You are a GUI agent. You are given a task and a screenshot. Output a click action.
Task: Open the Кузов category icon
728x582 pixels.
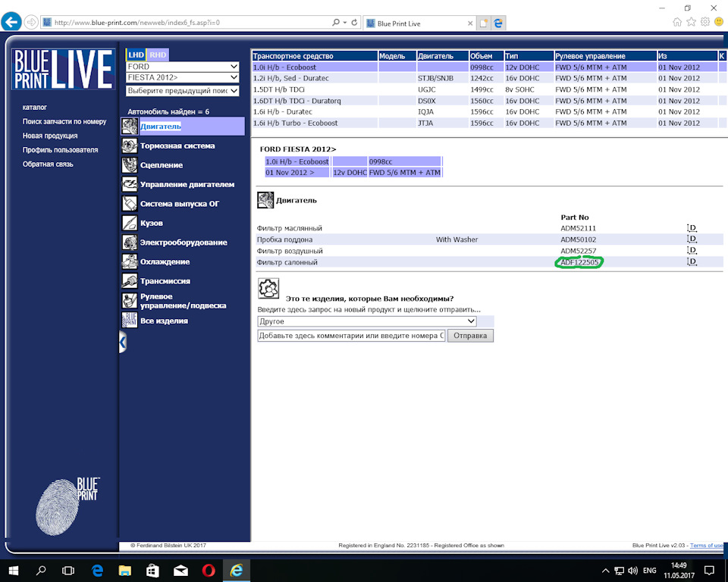(x=130, y=223)
